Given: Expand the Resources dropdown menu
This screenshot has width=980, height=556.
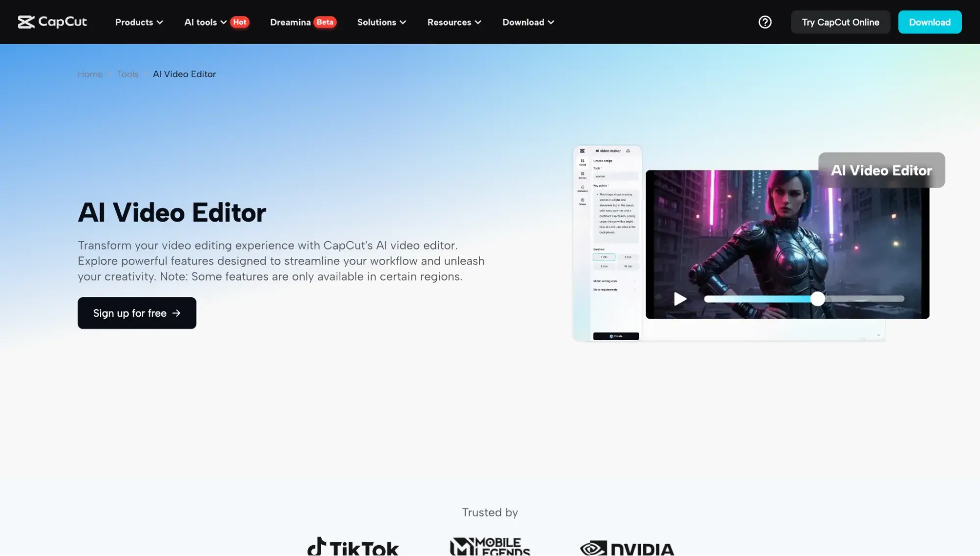Looking at the screenshot, I should pyautogui.click(x=454, y=22).
